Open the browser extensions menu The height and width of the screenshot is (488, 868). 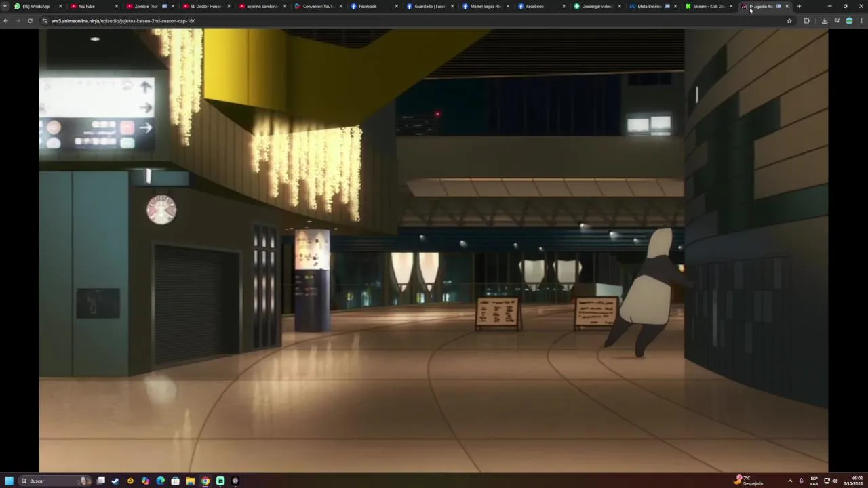click(806, 21)
